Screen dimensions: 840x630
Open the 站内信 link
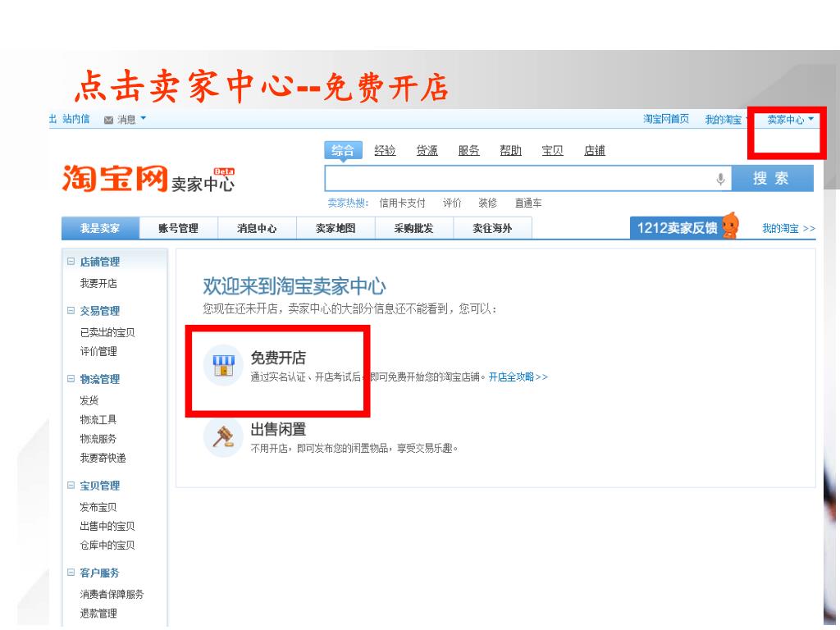[x=76, y=119]
